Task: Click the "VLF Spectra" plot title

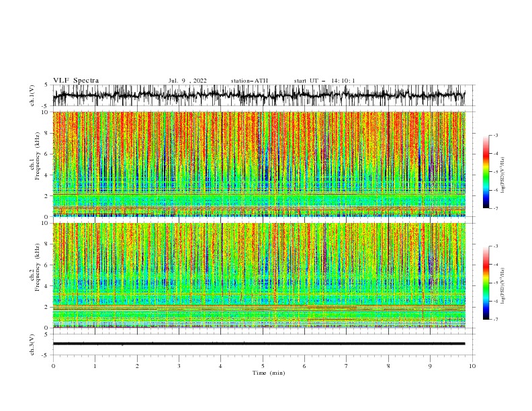Action: (x=76, y=81)
